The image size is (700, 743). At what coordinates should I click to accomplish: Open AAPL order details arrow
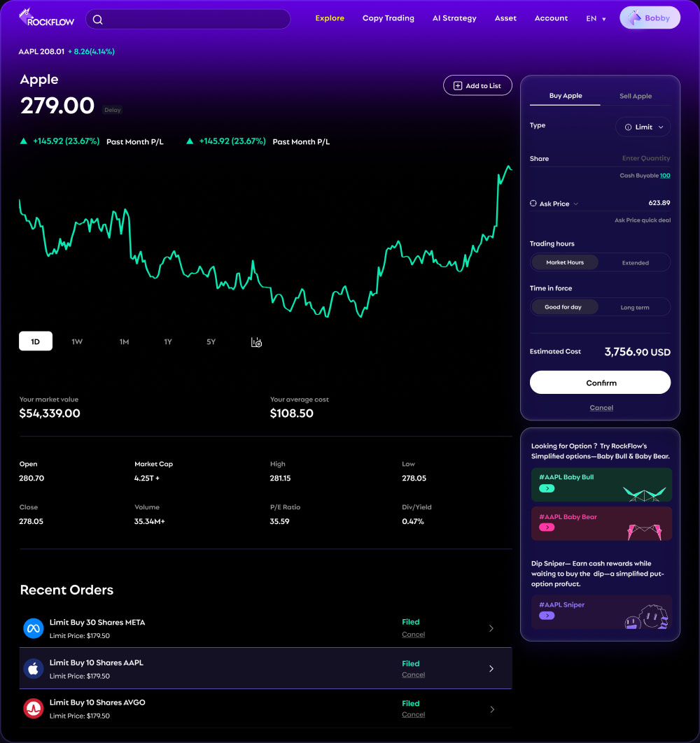coord(491,669)
